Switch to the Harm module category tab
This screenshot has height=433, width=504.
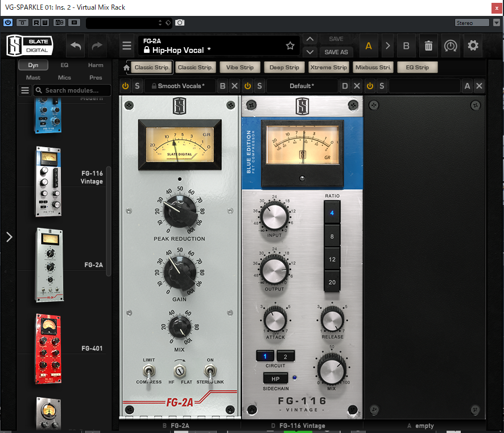[96, 65]
